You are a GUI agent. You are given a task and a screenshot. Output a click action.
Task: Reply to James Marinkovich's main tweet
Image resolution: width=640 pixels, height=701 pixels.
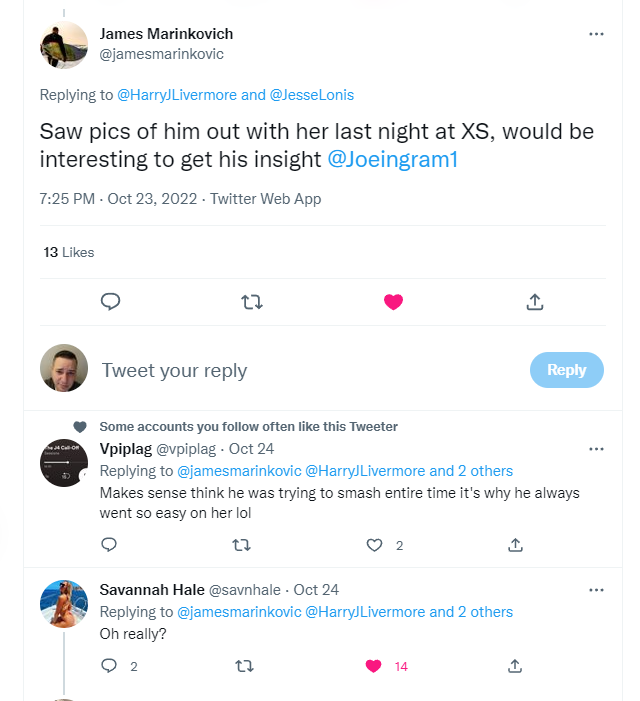pyautogui.click(x=111, y=301)
